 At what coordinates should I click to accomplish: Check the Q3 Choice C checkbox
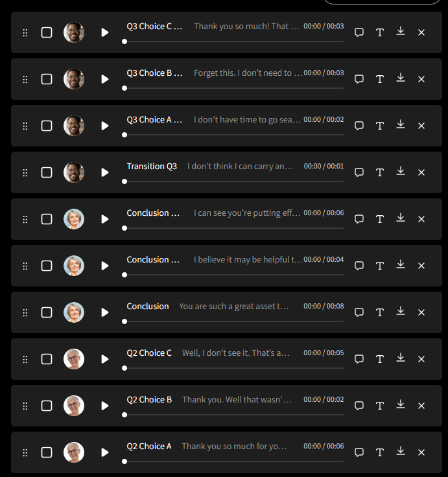click(47, 32)
